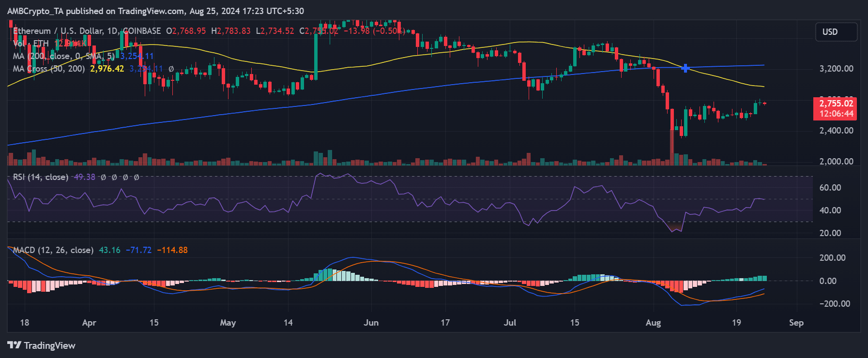Click 3,254.11 in the MA 200 legend row
Screen dimensions: 868x358
pyautogui.click(x=137, y=56)
